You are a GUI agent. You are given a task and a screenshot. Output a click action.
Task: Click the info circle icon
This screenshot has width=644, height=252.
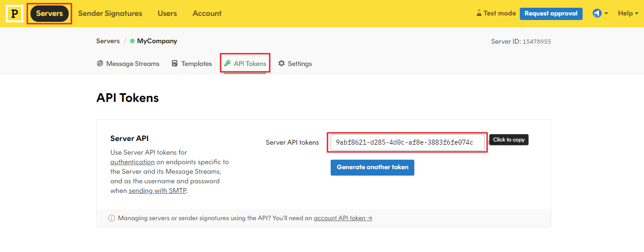click(x=111, y=218)
